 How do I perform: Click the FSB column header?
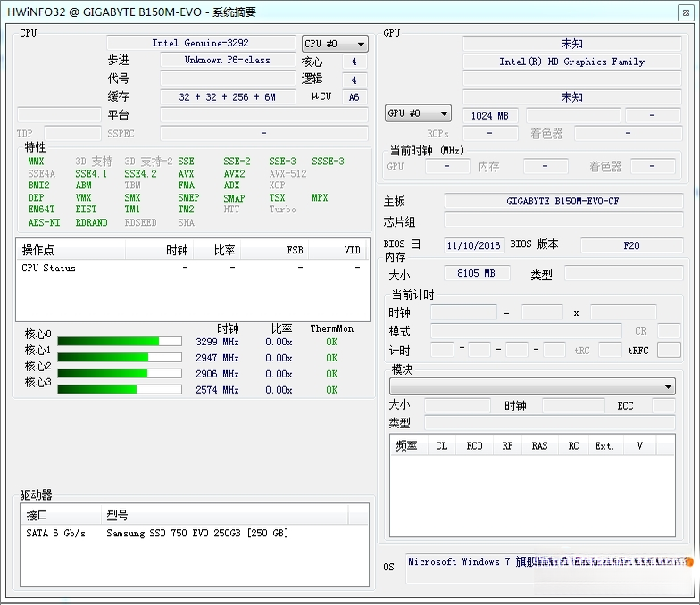click(274, 250)
